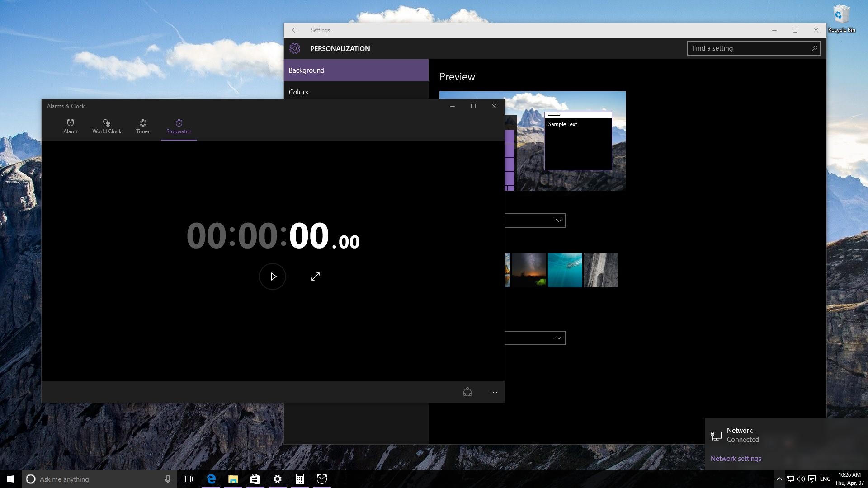
Task: Expand stopwatch to full view
Action: click(x=316, y=277)
